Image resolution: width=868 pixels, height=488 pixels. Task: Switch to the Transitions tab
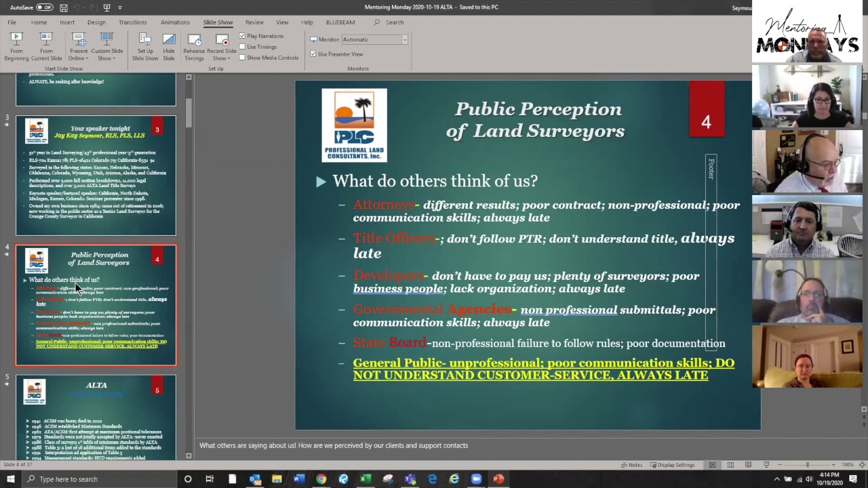click(x=132, y=22)
